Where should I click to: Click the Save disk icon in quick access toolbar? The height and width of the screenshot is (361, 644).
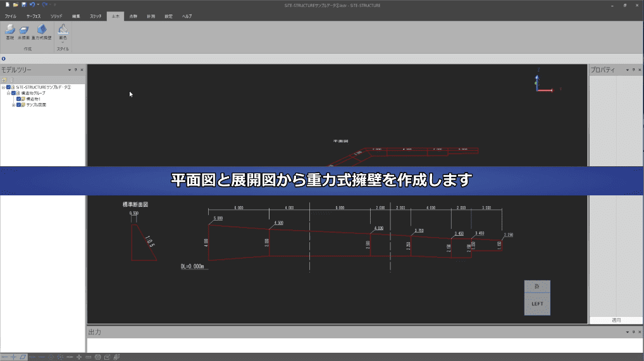click(x=24, y=4)
